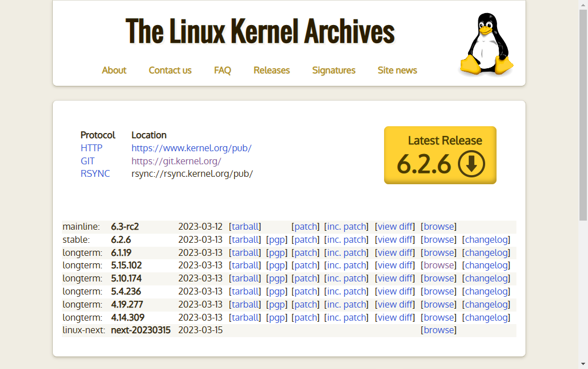Screen dimensions: 588x369
Task: Select the version text 4.19.277
Action: [x=127, y=304]
